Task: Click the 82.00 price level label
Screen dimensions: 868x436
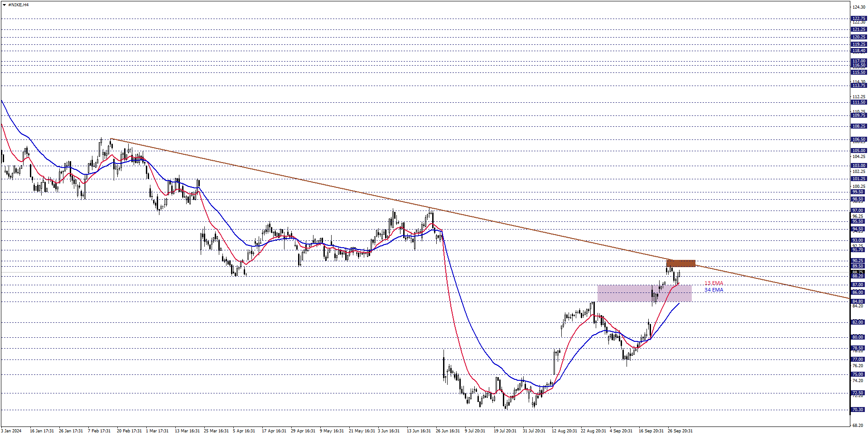Action: click(x=858, y=322)
